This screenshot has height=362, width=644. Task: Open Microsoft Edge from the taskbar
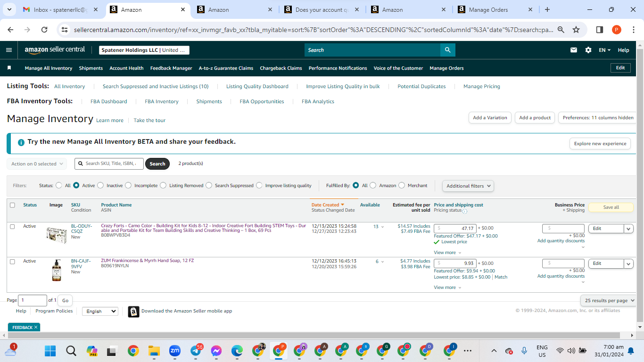click(237, 351)
